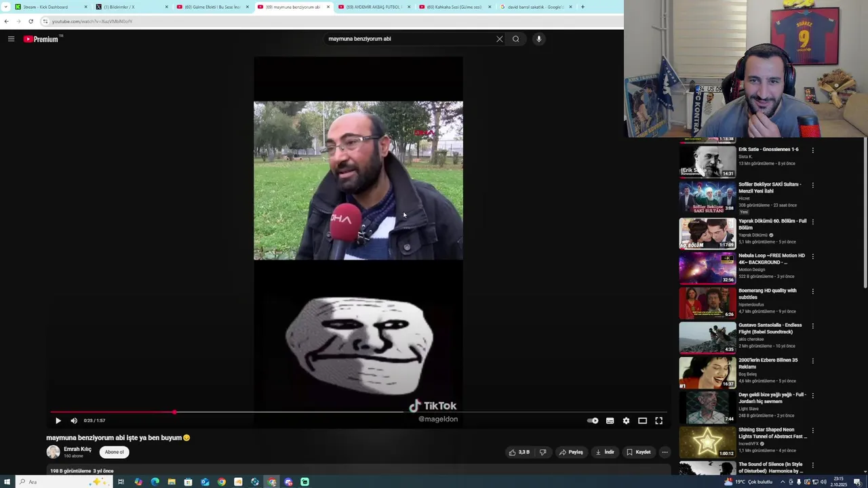Screen dimensions: 868x488
Task: Open Microsoft Edge from taskbar
Action: click(155, 482)
